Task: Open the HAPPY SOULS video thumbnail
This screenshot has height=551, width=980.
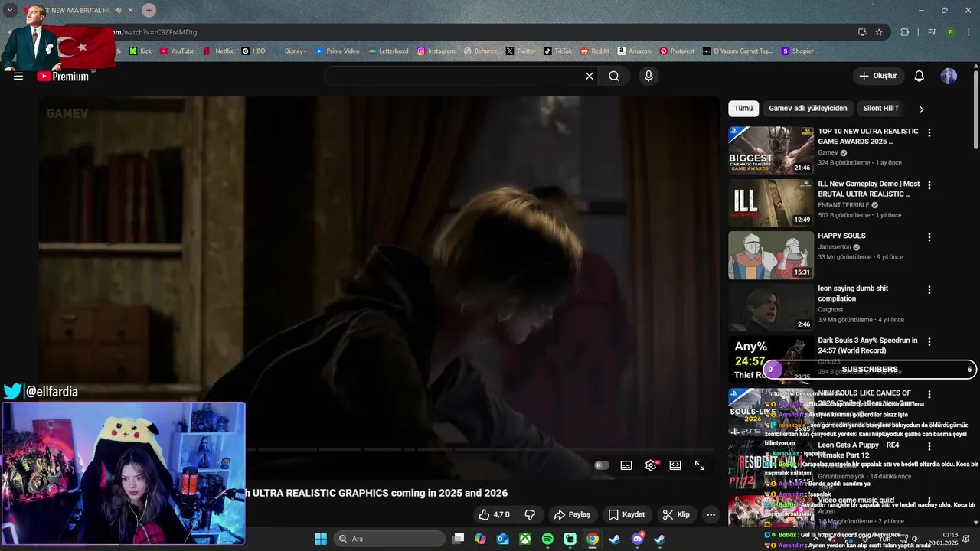Action: coord(770,255)
